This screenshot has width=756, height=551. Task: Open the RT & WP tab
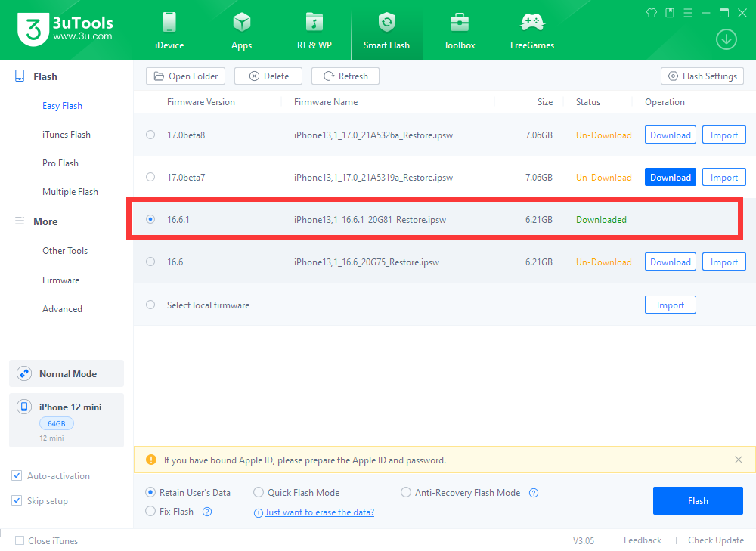(x=314, y=31)
